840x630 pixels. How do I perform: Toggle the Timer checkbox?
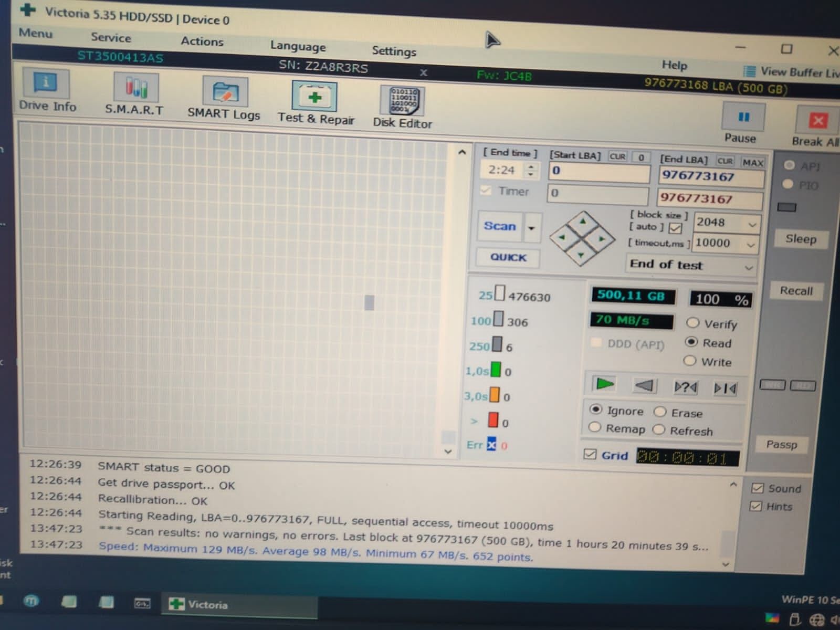coord(486,190)
